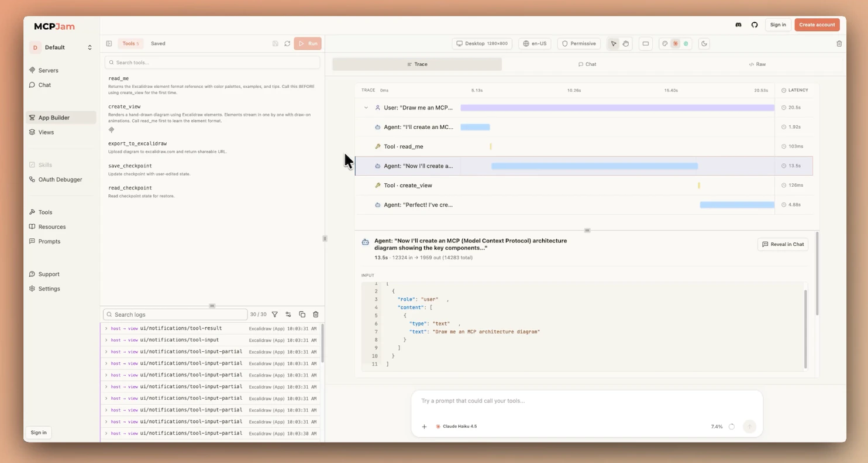Open the Raw tab
868x463 pixels.
[757, 64]
